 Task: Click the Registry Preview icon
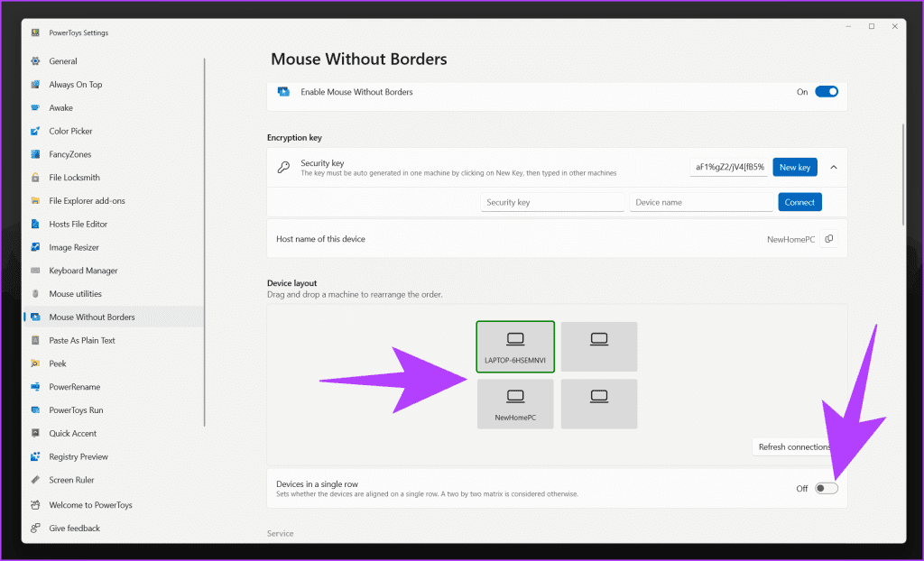[35, 456]
